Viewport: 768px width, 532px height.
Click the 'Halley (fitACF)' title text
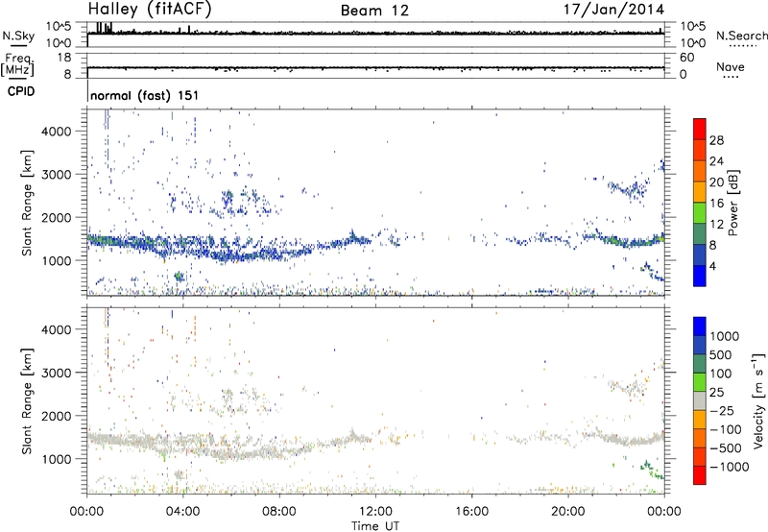(150, 10)
